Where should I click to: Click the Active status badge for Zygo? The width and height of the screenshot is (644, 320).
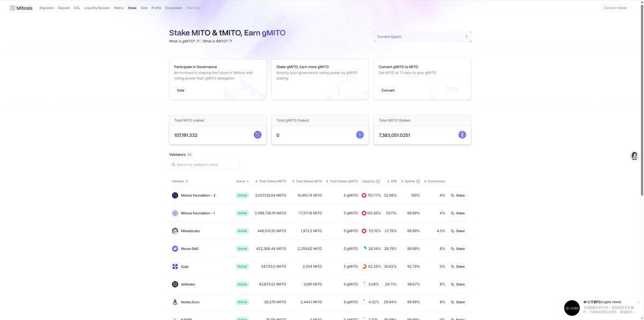click(x=242, y=266)
